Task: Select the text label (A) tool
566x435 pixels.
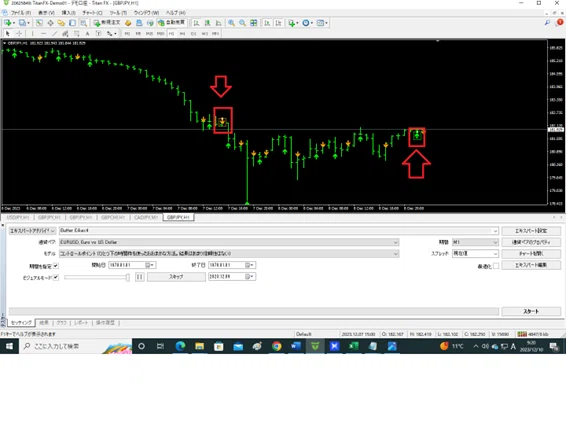Action: pos(87,34)
